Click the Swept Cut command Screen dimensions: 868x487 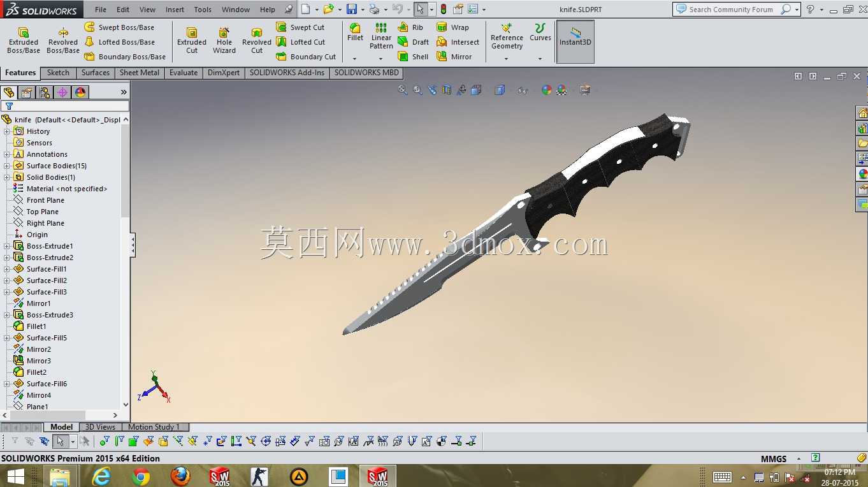[300, 27]
